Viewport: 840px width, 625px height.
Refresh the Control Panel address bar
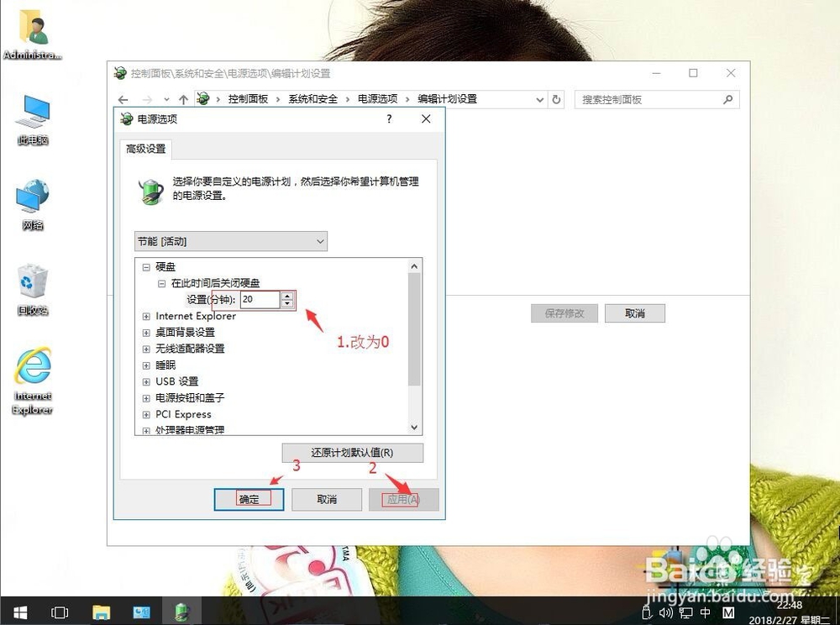tap(556, 100)
